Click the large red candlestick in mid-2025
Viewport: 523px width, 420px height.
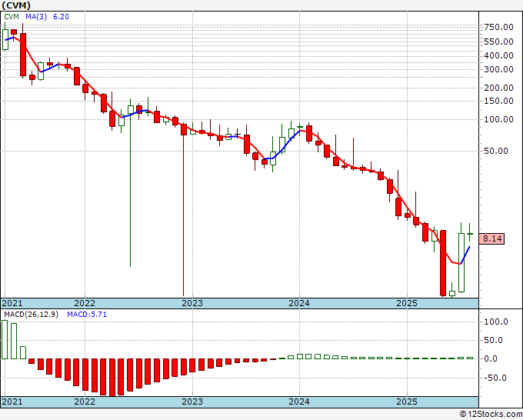click(443, 263)
